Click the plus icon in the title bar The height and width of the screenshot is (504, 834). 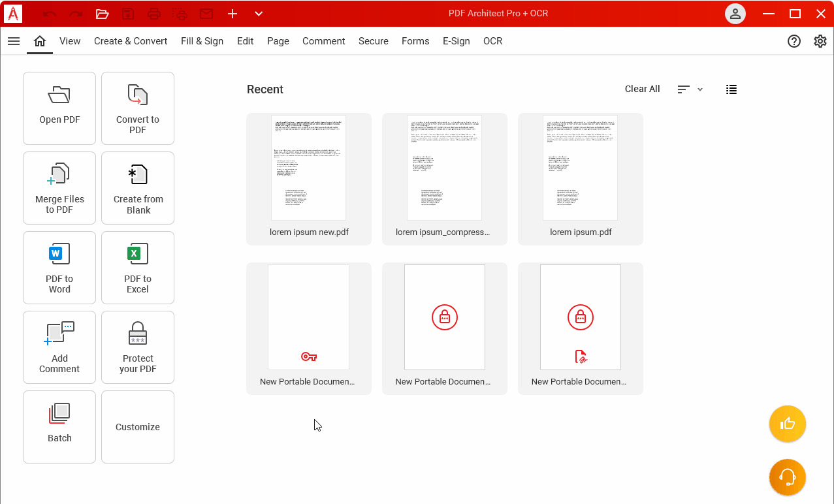point(233,14)
